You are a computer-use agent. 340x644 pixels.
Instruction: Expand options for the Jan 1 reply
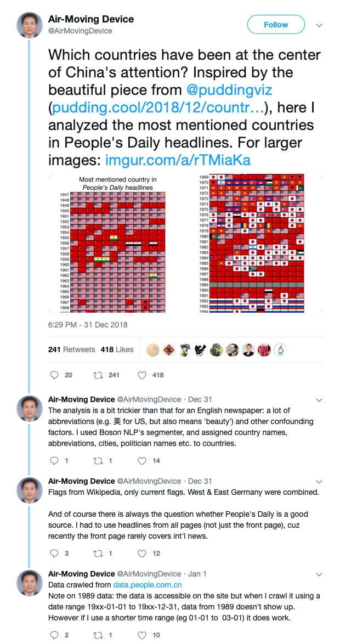click(320, 573)
